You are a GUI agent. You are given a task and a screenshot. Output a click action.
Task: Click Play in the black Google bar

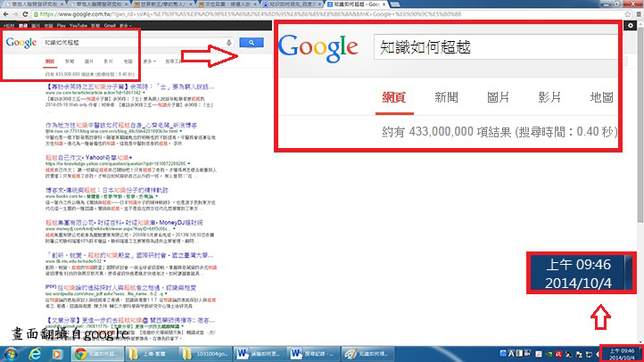(62, 26)
